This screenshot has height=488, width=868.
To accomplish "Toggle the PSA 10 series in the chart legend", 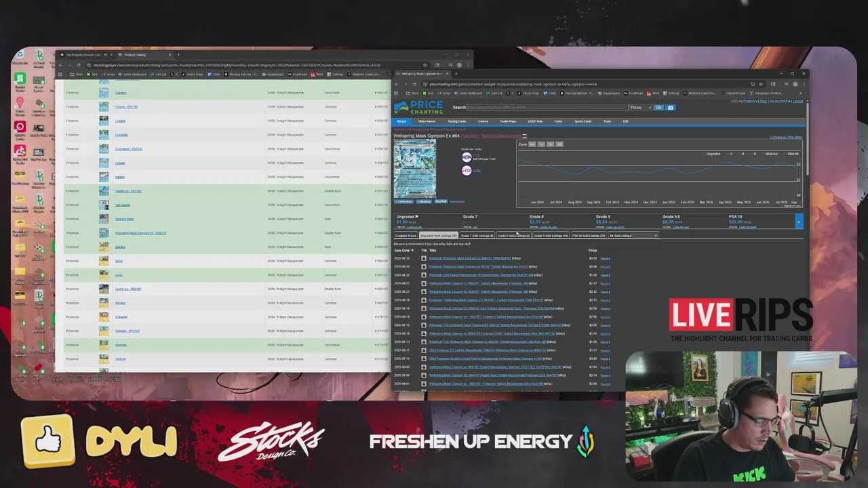I will [791, 154].
